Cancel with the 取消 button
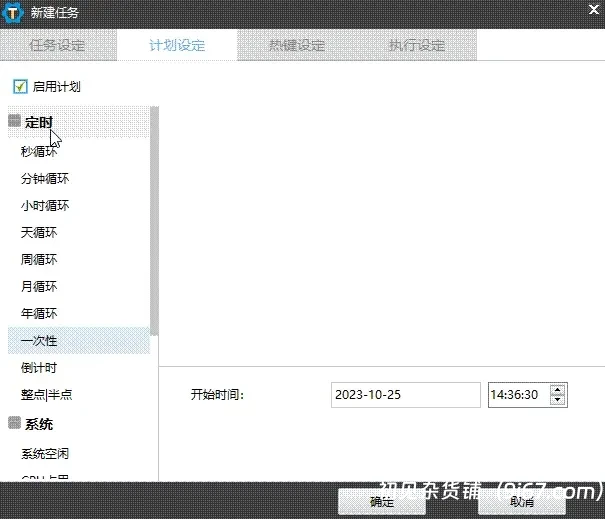Viewport: 605px width, 519px height. [522, 502]
